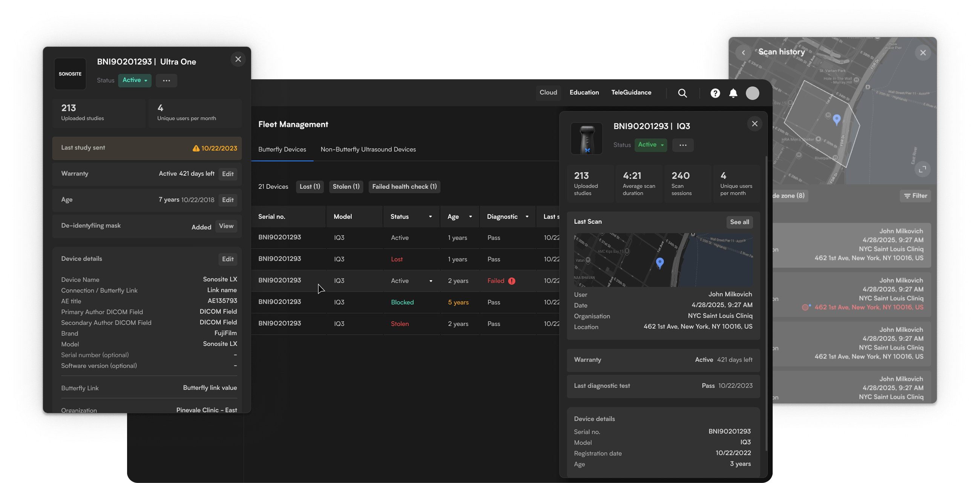980x483 pixels.
Task: Click the red failed diagnostic alert icon
Action: click(x=512, y=281)
